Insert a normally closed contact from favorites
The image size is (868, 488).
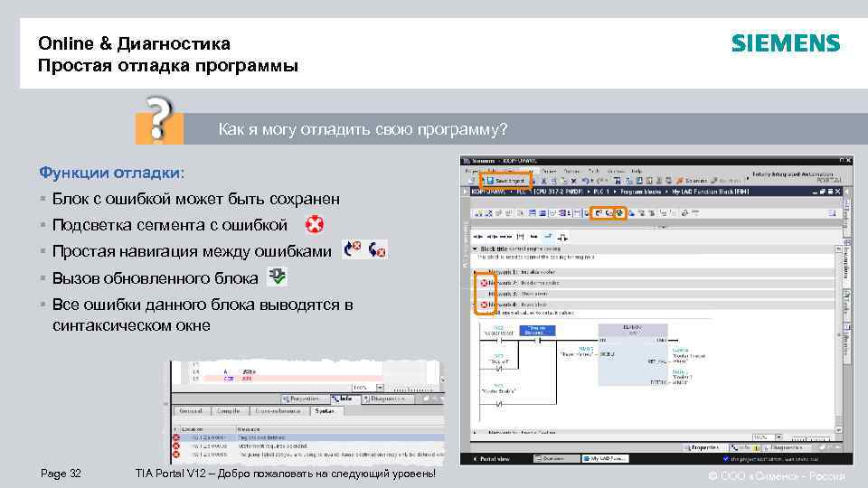[x=492, y=236]
